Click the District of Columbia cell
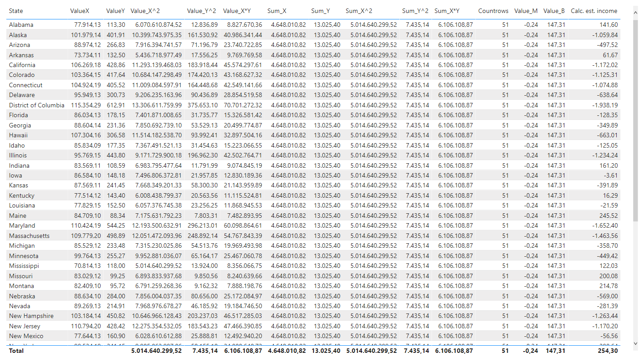 tap(37, 105)
